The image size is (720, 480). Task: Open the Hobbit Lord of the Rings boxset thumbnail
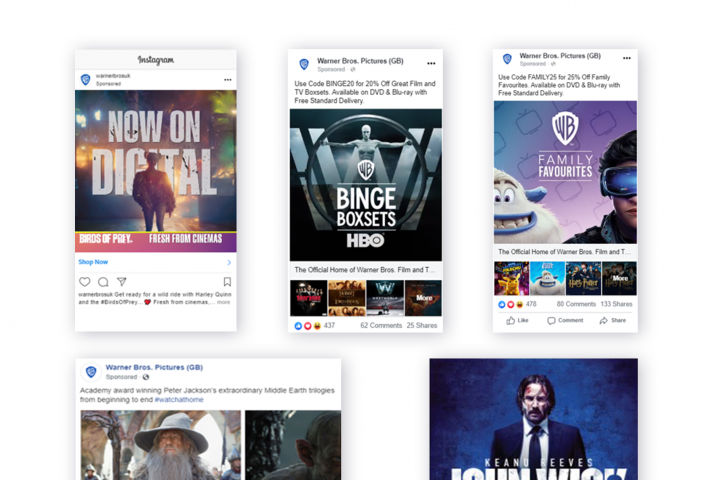(347, 299)
